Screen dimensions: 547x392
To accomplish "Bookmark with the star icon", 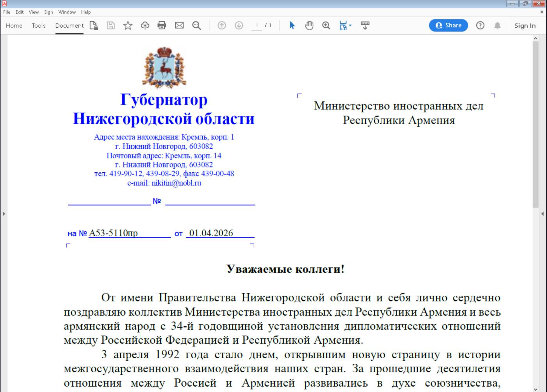I will [128, 25].
